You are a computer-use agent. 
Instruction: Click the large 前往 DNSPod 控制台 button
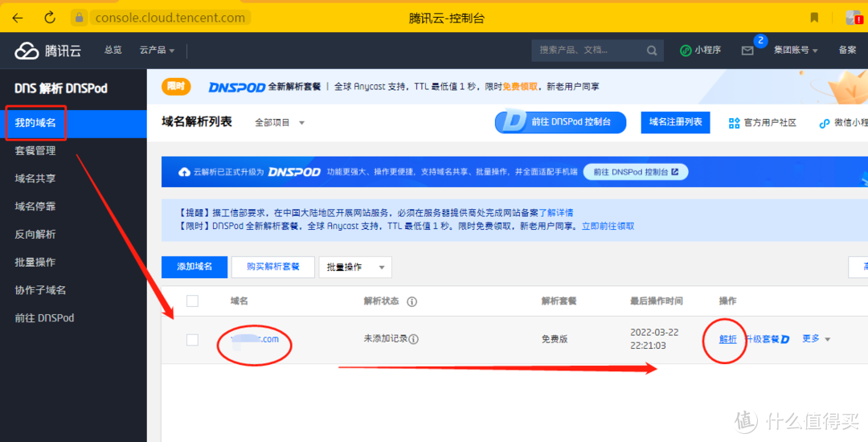560,122
